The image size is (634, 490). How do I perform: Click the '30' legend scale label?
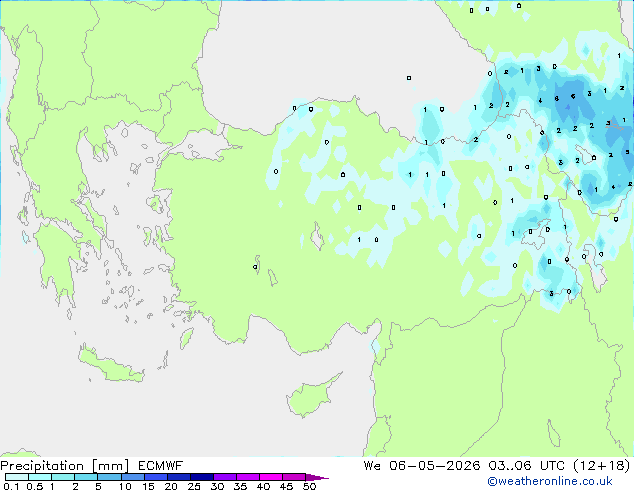(x=217, y=486)
